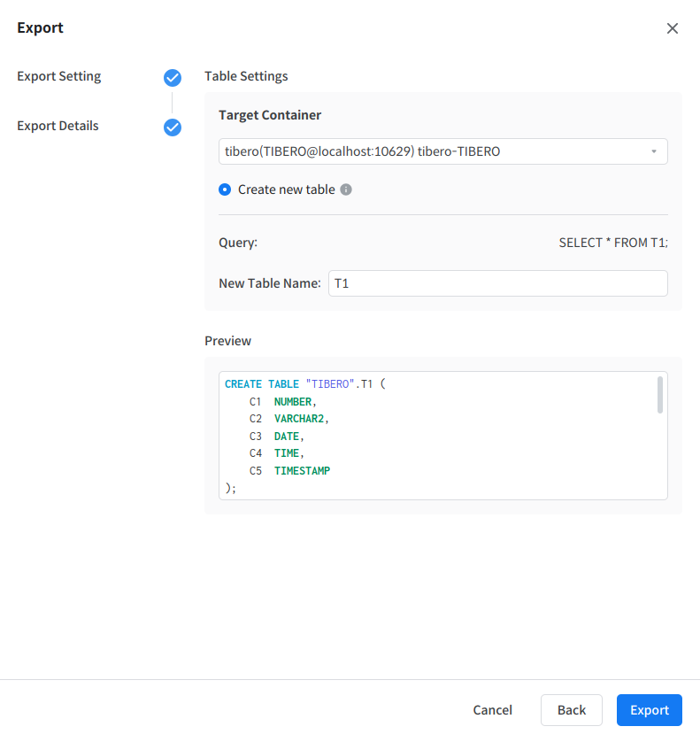Click the Export Setting checkmark icon
Image resolution: width=700 pixels, height=742 pixels.
pyautogui.click(x=173, y=78)
